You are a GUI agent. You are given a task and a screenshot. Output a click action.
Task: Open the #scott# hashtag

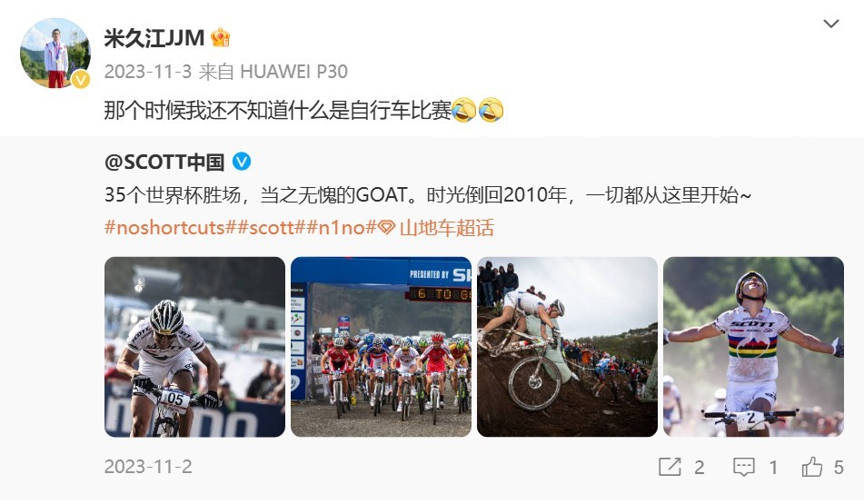273,228
